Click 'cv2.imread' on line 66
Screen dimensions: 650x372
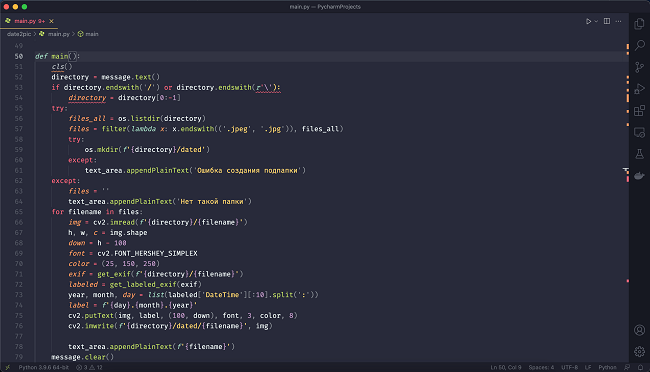pyautogui.click(x=114, y=222)
